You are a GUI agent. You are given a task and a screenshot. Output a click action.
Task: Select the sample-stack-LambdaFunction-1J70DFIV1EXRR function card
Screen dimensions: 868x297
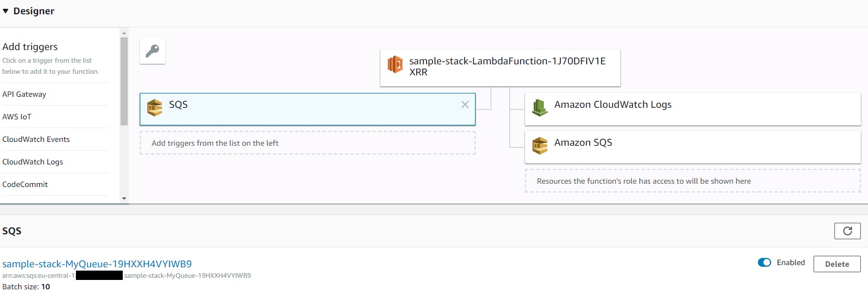tap(500, 68)
